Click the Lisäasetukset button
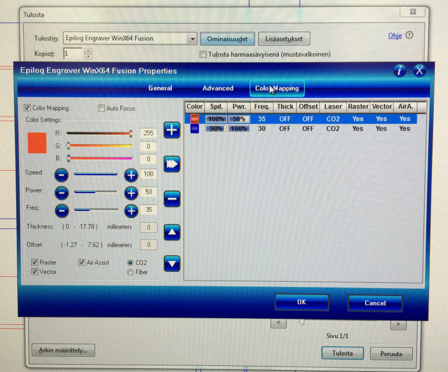The image size is (448, 372). pos(284,39)
